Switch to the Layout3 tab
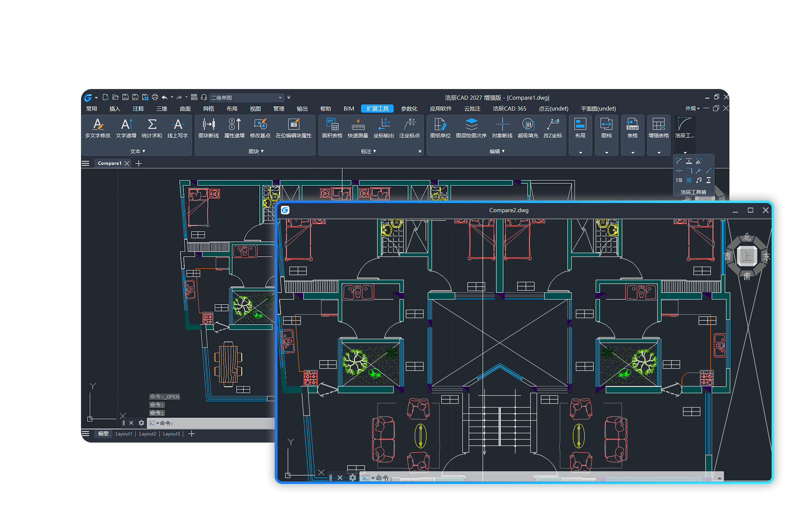Viewport: 810px width, 532px height. click(x=172, y=434)
